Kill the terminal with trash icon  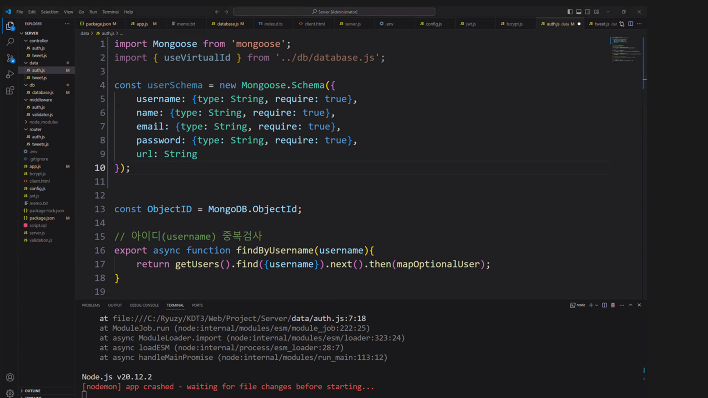click(x=613, y=305)
